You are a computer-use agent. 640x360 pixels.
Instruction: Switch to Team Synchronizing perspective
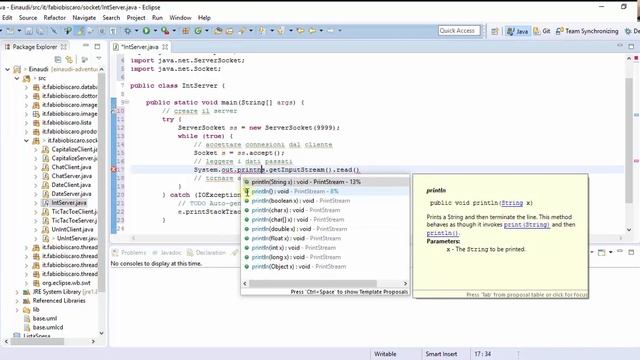point(587,31)
